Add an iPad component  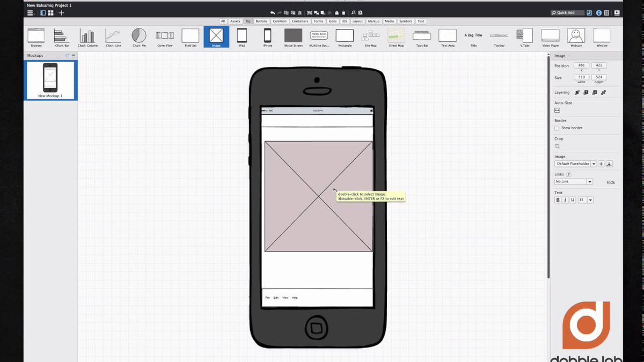pyautogui.click(x=242, y=38)
